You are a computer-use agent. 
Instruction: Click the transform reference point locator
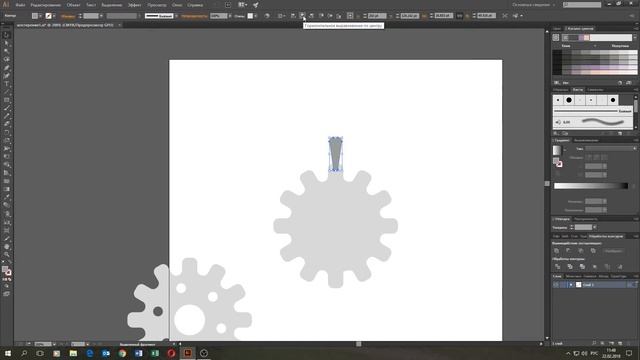click(x=350, y=16)
